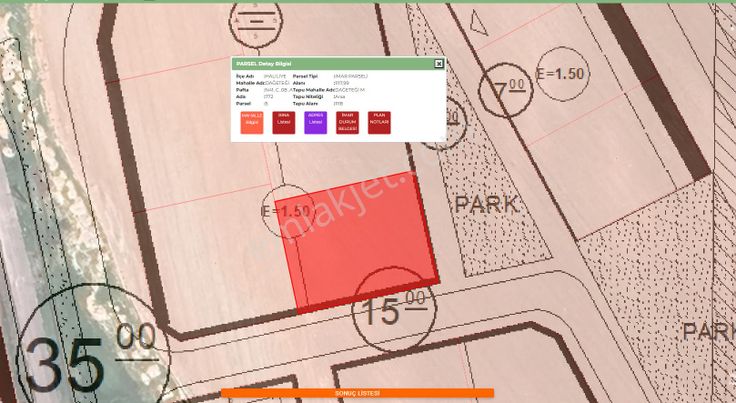This screenshot has width=736, height=403.
Task: Click the Parsel Tipi value text
Action: (x=350, y=76)
